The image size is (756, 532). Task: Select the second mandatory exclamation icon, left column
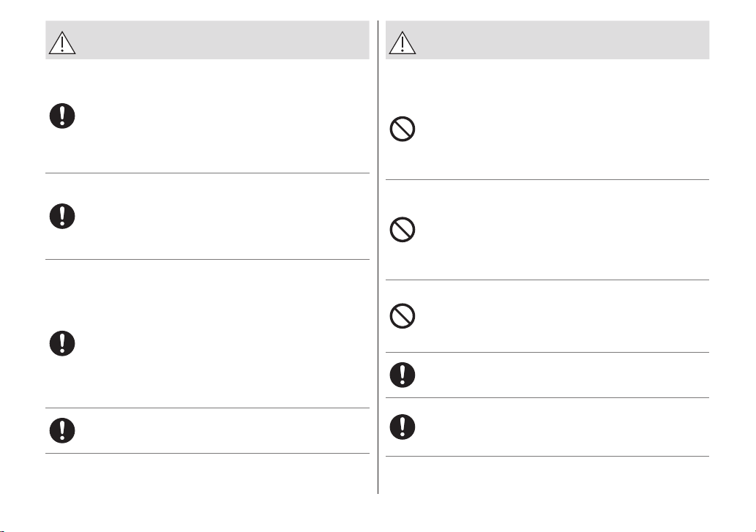point(62,217)
